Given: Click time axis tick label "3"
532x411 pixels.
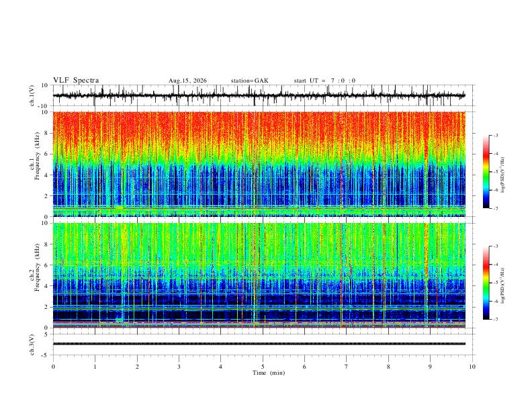Looking at the screenshot, I should click(179, 367).
